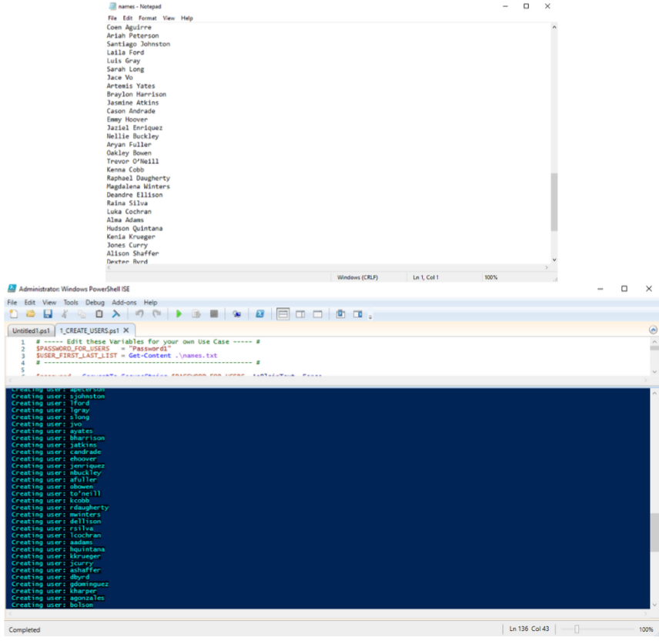Click the Clear Console Pane icon
Screen dimensions: 659x644
[116, 314]
